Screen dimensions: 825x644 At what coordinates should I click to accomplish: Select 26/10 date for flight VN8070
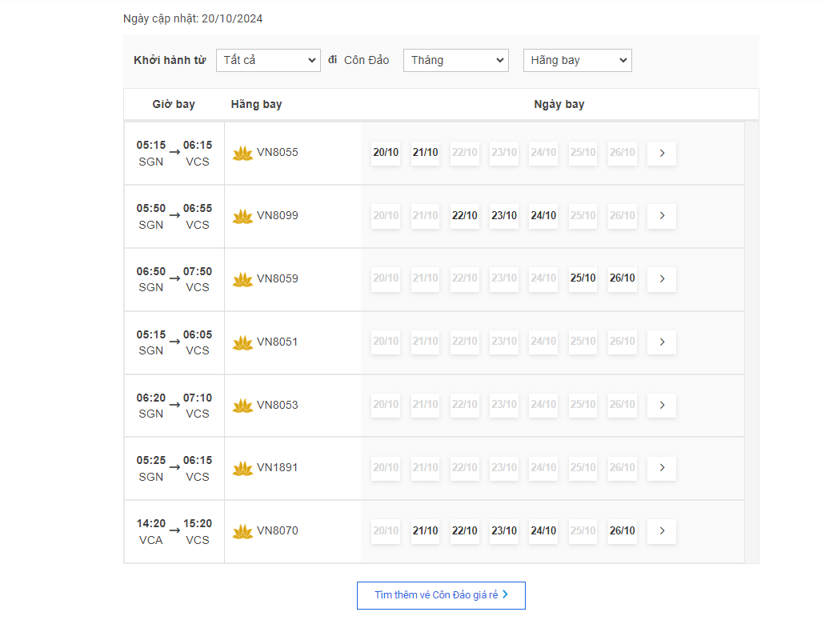click(x=622, y=531)
